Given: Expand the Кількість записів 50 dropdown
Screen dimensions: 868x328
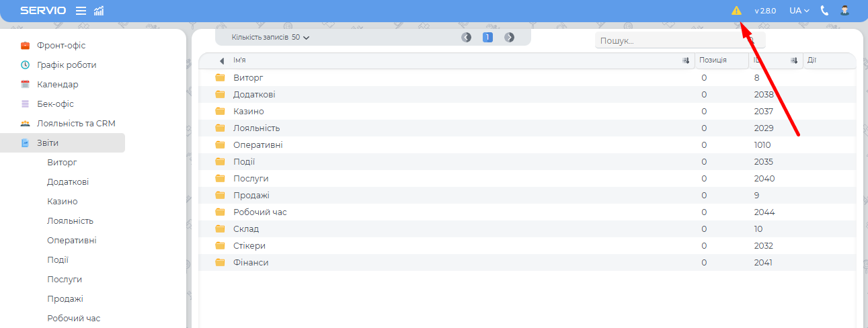Looking at the screenshot, I should pyautogui.click(x=270, y=38).
